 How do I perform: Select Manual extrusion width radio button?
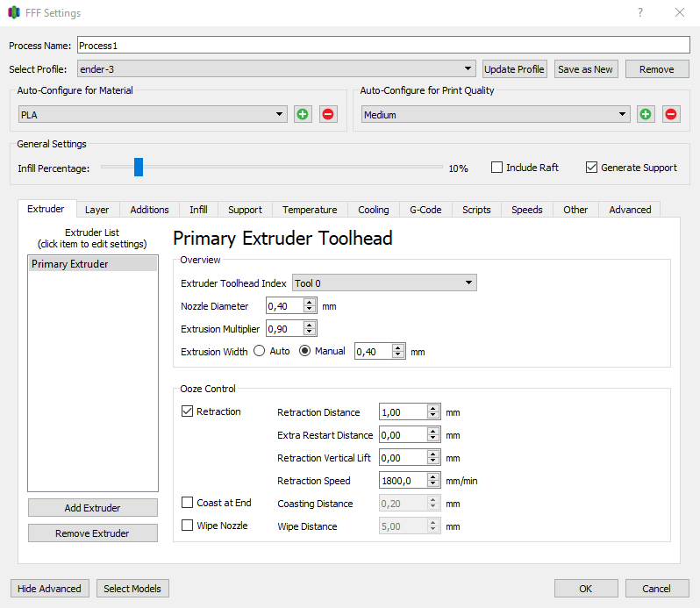[305, 351]
